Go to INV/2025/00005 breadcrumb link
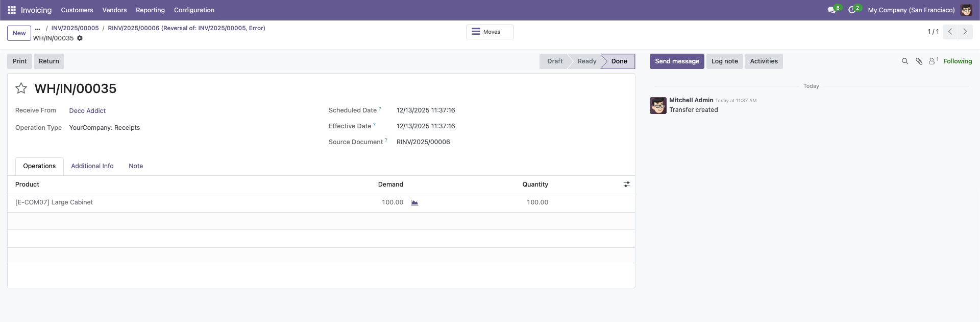 point(75,28)
